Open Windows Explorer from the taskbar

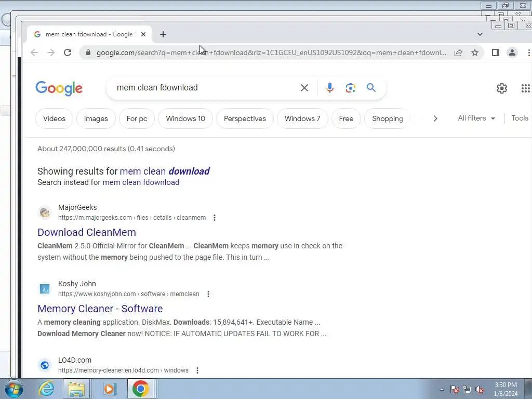point(76,389)
